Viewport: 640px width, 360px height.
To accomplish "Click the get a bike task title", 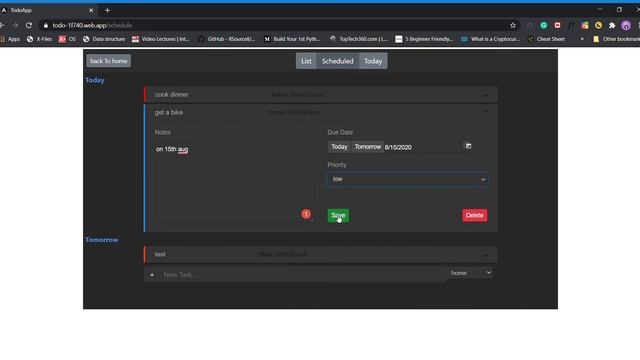I will point(169,112).
